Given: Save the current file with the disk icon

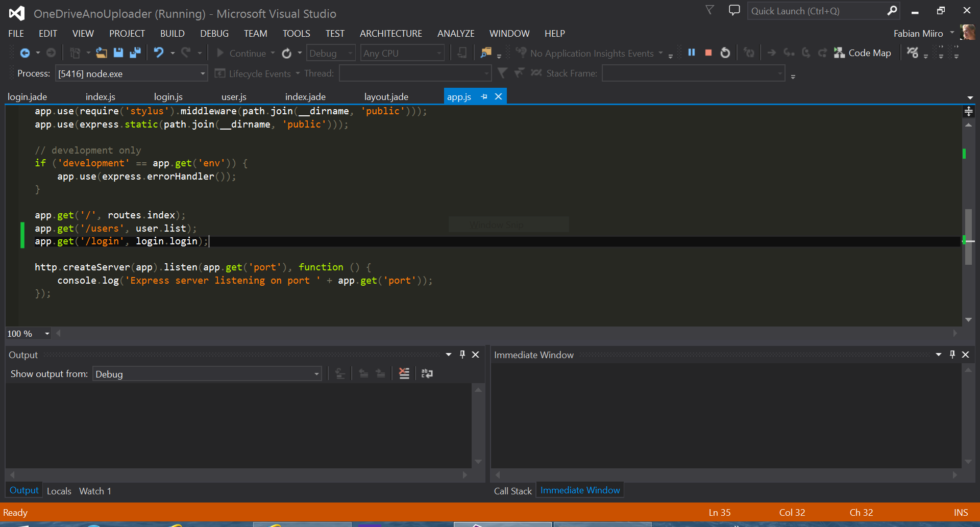Looking at the screenshot, I should [x=118, y=53].
